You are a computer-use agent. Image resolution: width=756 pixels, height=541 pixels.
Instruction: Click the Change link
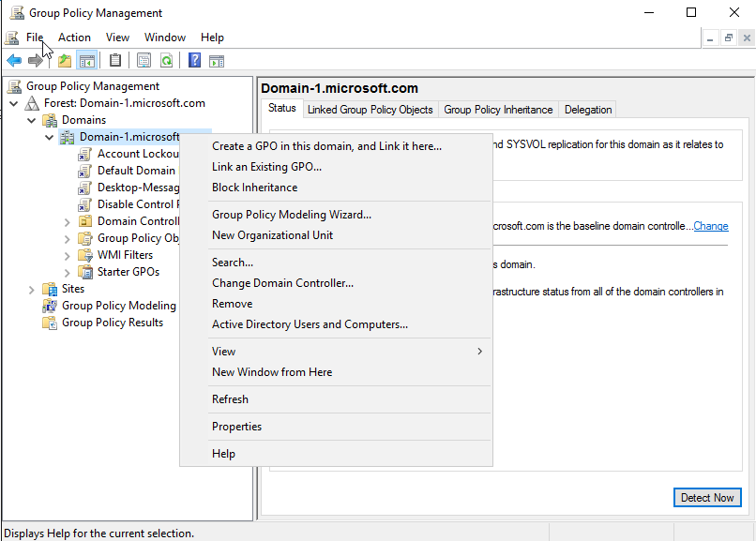pyautogui.click(x=711, y=226)
